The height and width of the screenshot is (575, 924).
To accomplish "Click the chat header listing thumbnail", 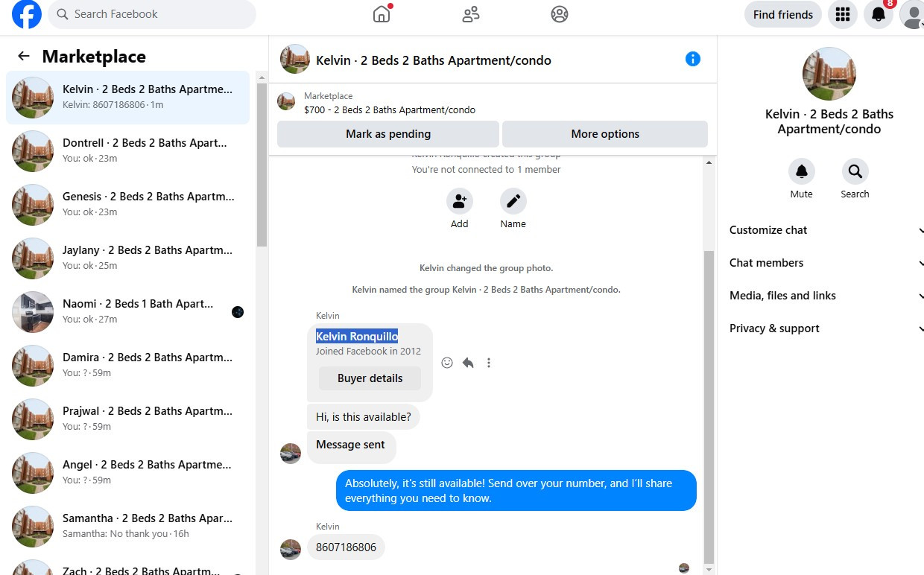I will 295,59.
